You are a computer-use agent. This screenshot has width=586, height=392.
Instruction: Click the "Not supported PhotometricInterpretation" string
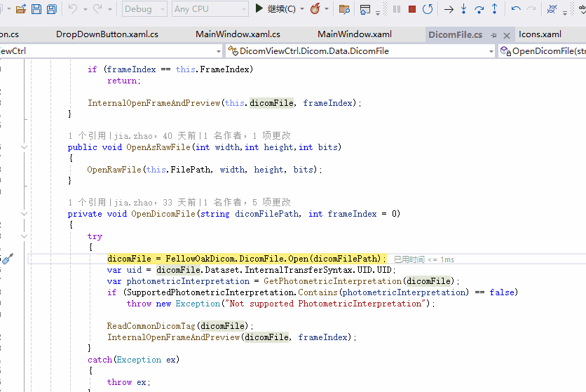click(325, 304)
